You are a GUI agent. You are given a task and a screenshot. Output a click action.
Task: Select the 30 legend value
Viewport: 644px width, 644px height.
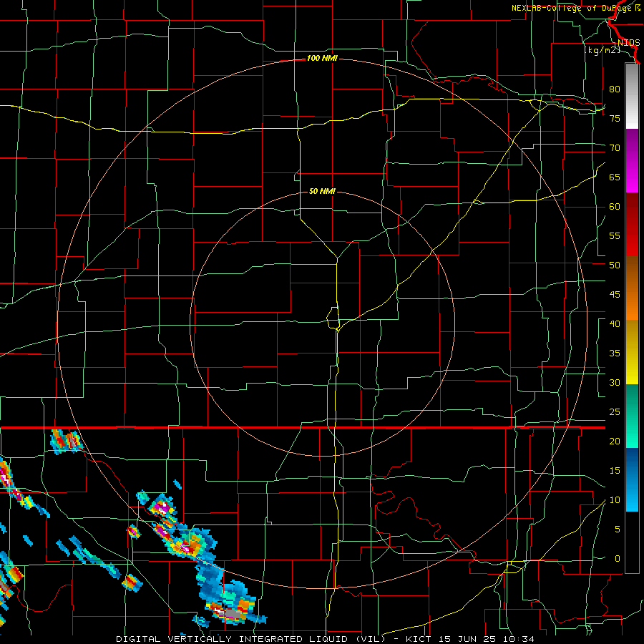coord(615,383)
